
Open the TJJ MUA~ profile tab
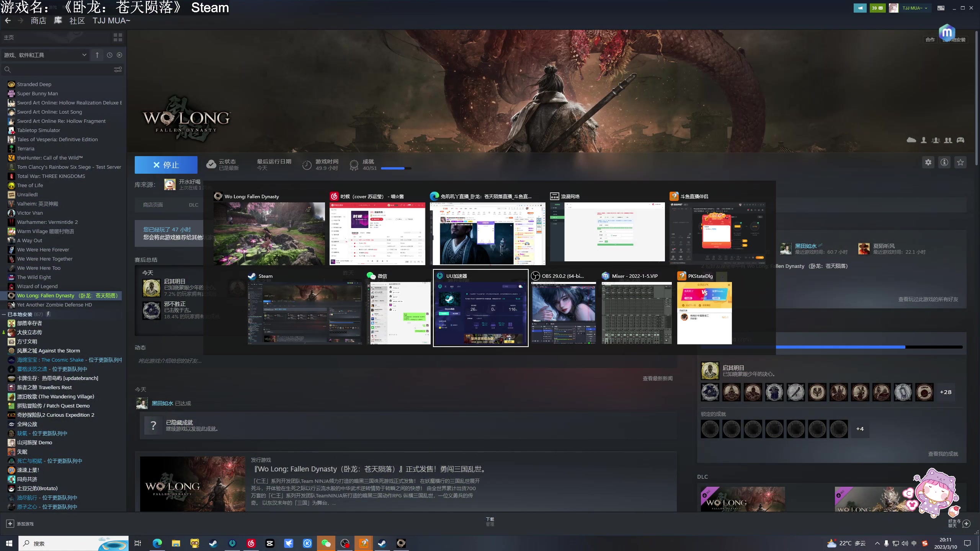click(111, 21)
